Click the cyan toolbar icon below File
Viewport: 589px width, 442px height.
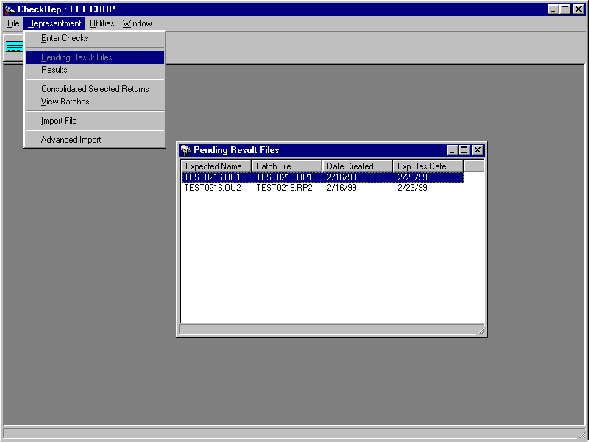tap(14, 47)
